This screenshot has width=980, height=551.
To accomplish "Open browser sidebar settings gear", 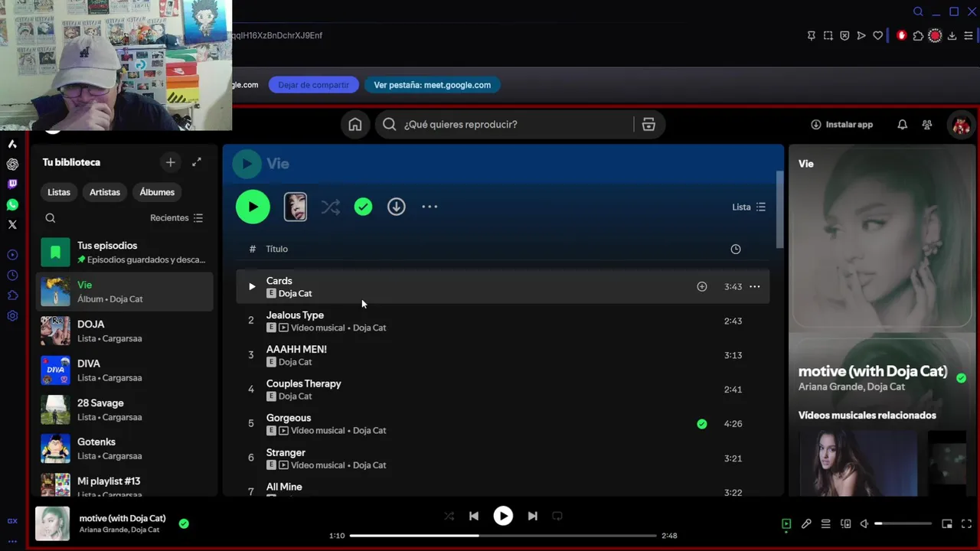I will (12, 315).
